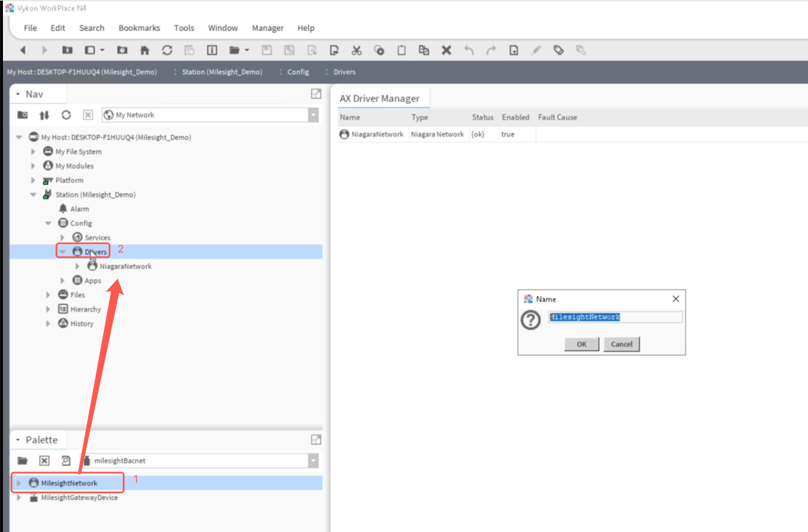Screen dimensions: 808x532
Task: Click the open palette folder icon
Action: pos(22,461)
